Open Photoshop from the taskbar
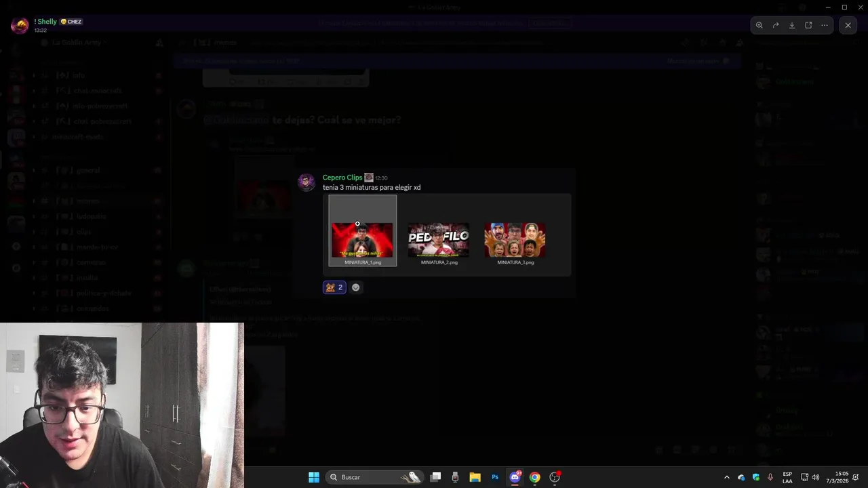This screenshot has height=488, width=868. click(x=495, y=477)
